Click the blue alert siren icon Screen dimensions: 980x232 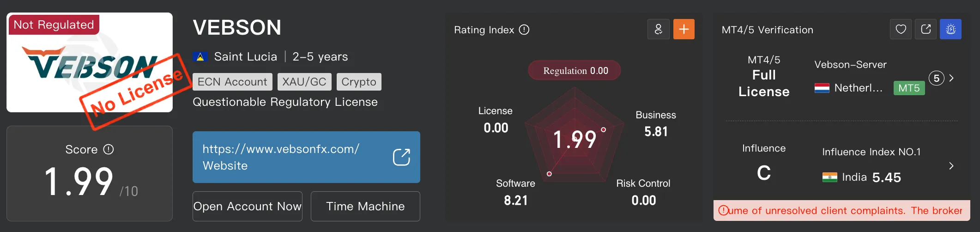tap(950, 29)
